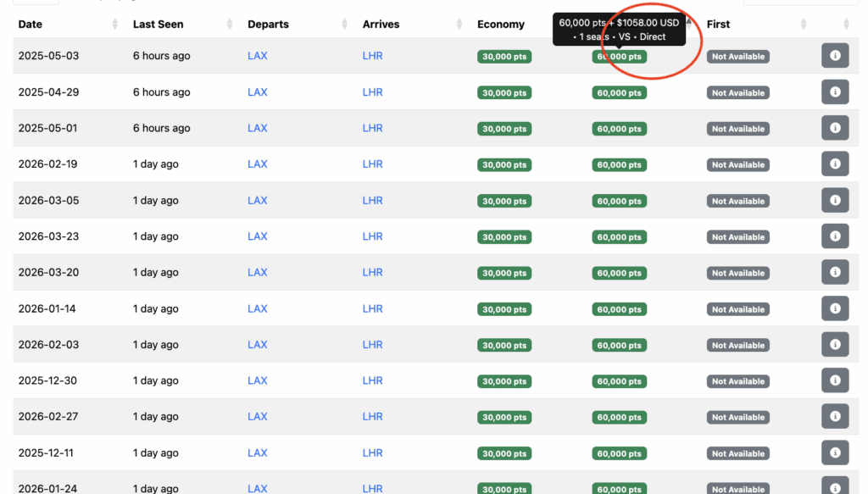Open the info icon on the 2026-02-19 row
The height and width of the screenshot is (494, 868).
pos(835,164)
